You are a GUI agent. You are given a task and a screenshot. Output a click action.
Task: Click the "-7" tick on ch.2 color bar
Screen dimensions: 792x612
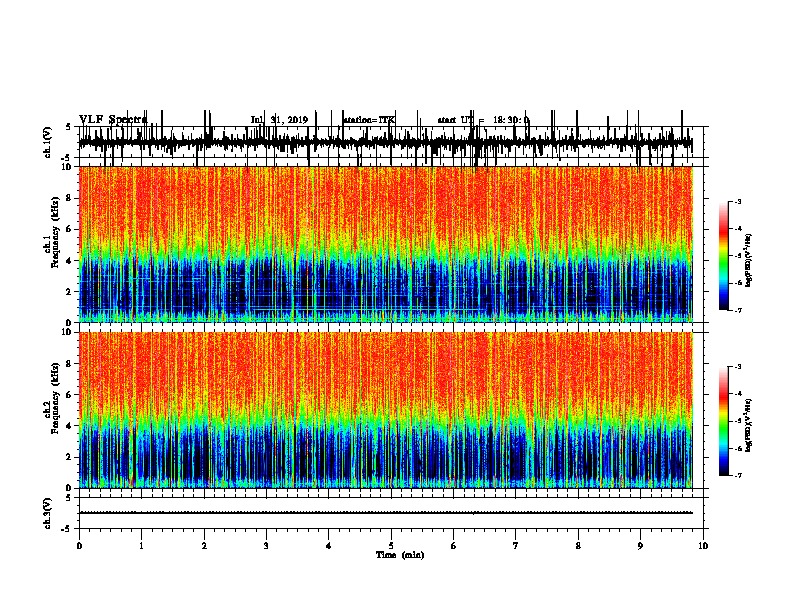tap(737, 476)
